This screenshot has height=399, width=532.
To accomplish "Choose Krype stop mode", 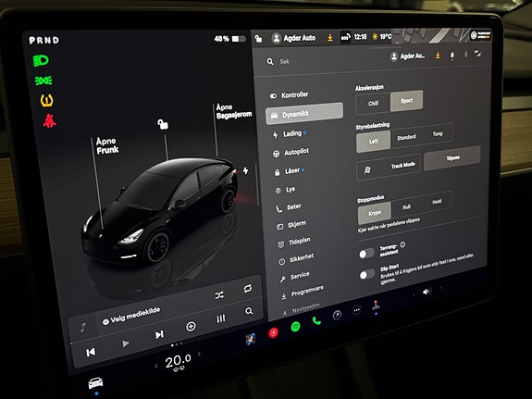I will [375, 213].
